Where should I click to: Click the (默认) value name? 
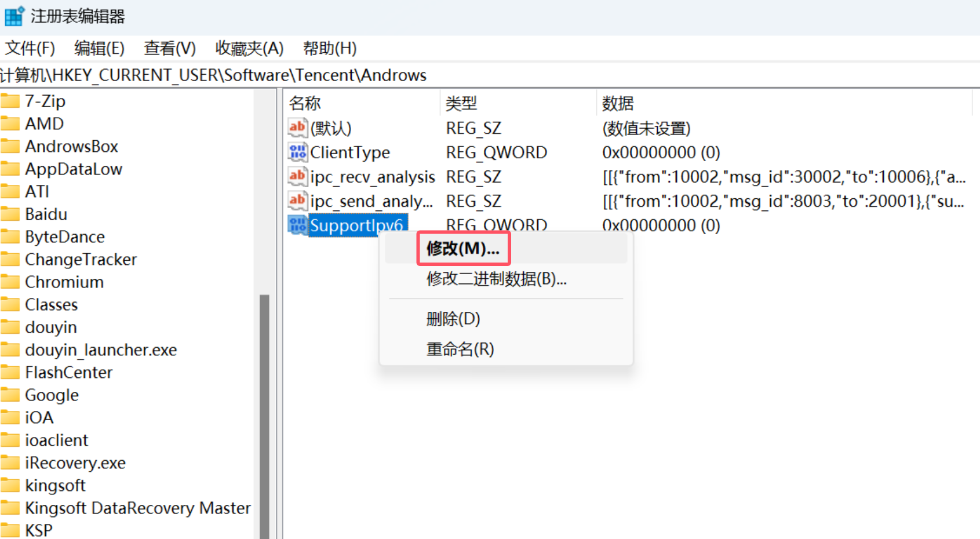(x=331, y=128)
